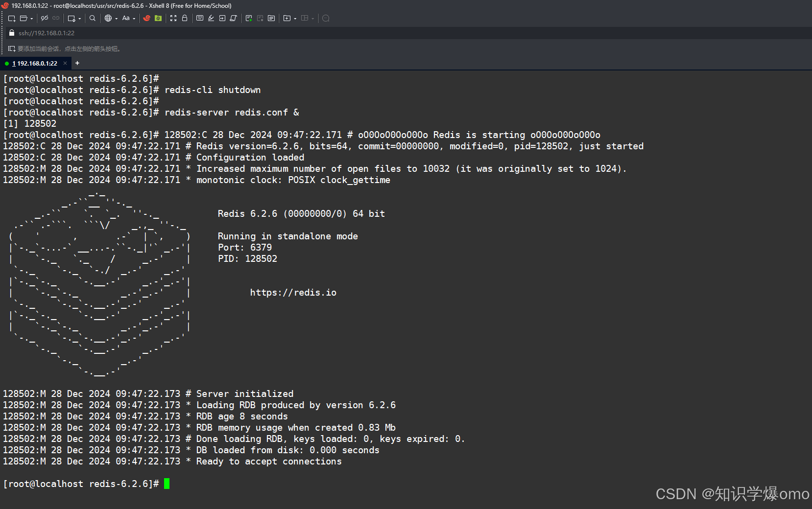Click the Find magnifier icon
This screenshot has width=812, height=509.
93,18
